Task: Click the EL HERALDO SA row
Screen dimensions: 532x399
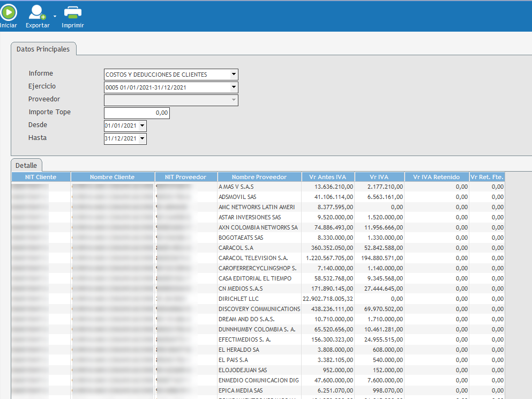Action: click(x=239, y=350)
